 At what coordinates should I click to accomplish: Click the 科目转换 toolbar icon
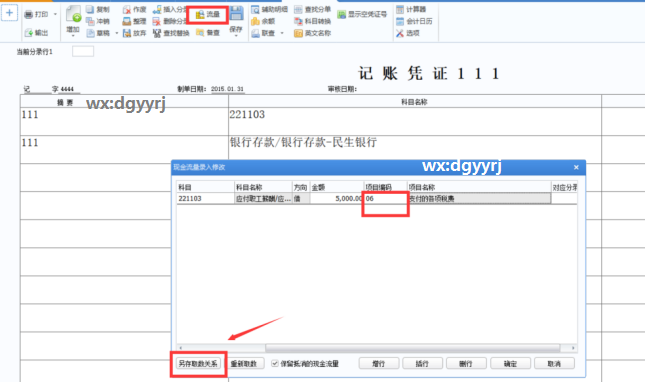[298, 21]
